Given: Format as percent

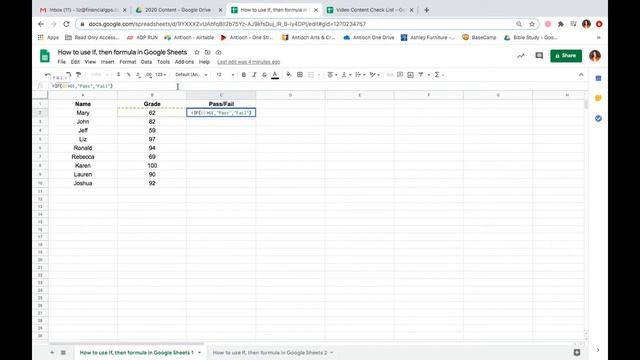Looking at the screenshot, I should click(129, 75).
